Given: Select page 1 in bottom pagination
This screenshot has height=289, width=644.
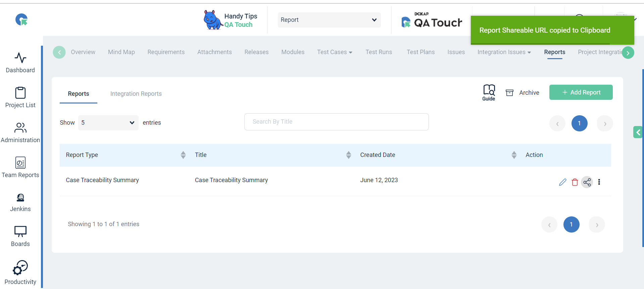Looking at the screenshot, I should click(x=572, y=225).
